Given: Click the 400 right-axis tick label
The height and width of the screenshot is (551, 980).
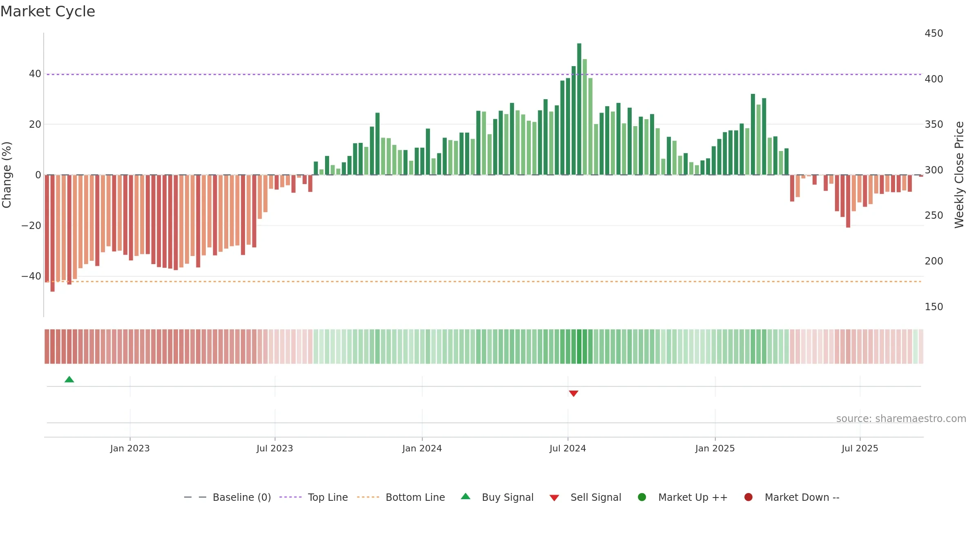Looking at the screenshot, I should point(934,79).
